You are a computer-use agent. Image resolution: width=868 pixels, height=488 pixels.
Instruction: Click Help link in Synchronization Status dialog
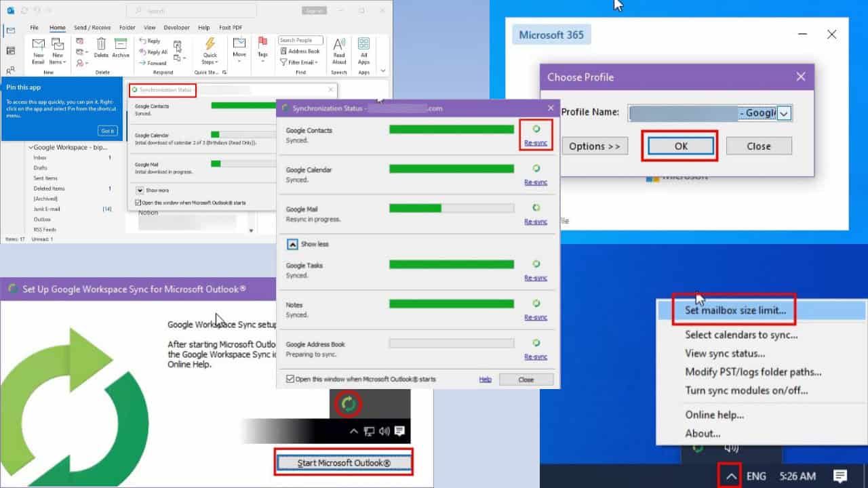coord(485,380)
